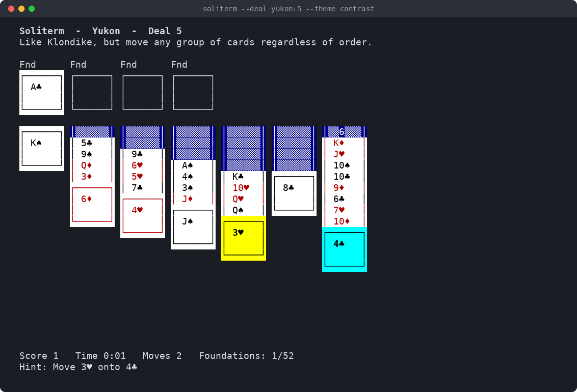Pick the 10♥ card

point(243,188)
